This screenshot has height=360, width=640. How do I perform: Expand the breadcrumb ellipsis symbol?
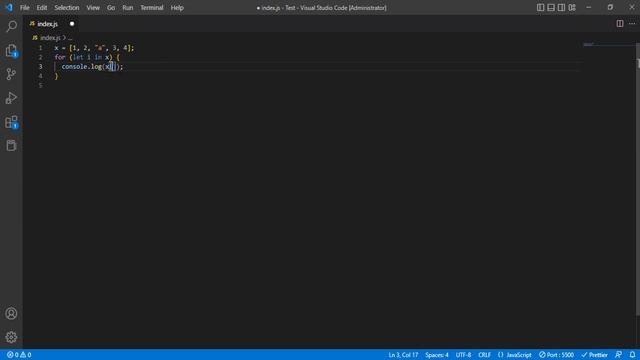[x=70, y=38]
